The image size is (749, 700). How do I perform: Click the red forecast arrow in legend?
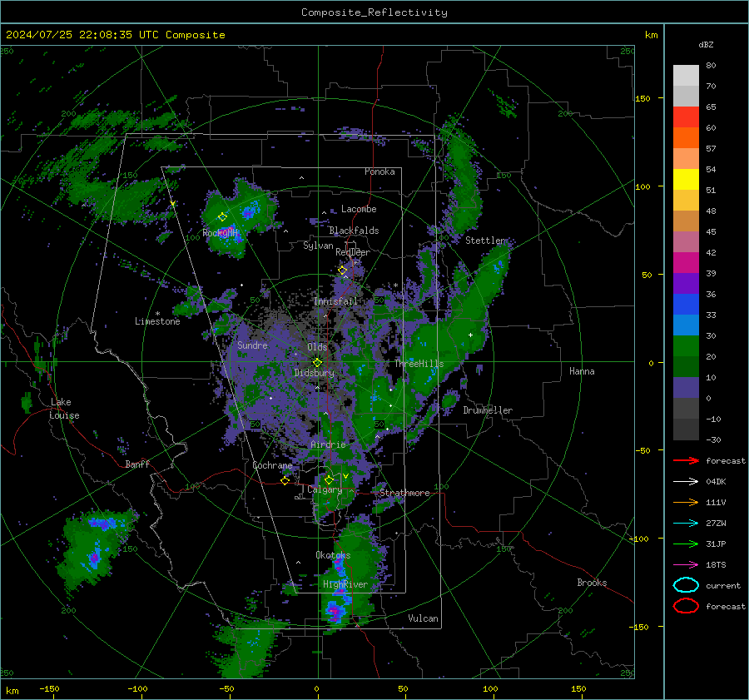[x=686, y=460]
